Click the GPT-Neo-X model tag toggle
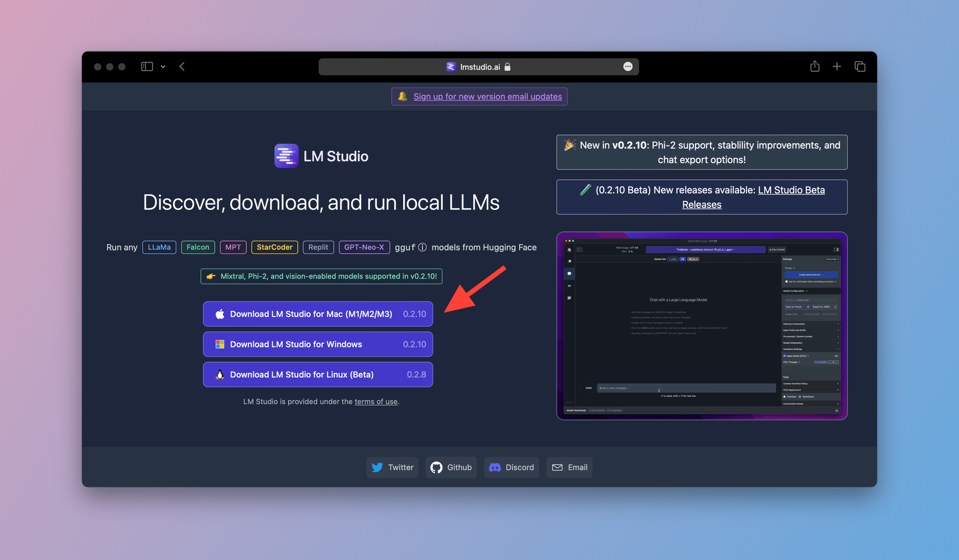Viewport: 959px width, 560px height. point(364,246)
